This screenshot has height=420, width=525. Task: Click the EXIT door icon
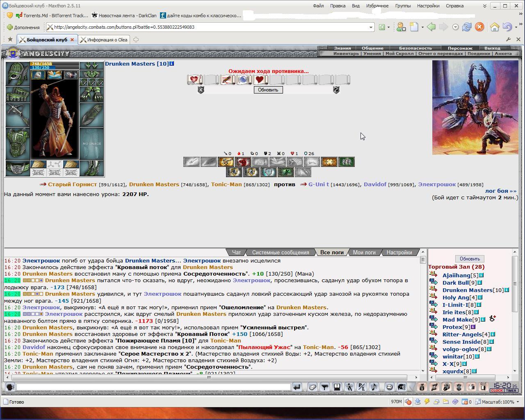(x=483, y=386)
